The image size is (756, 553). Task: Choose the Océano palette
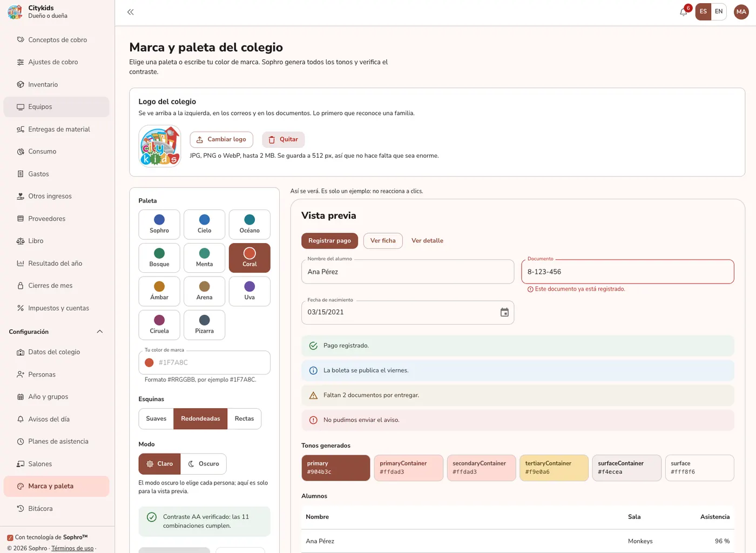[249, 225]
